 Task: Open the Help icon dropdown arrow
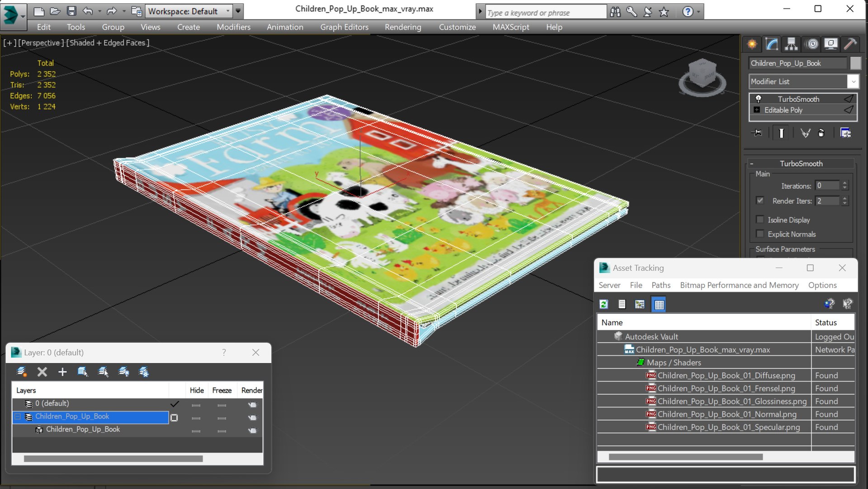[x=699, y=12]
